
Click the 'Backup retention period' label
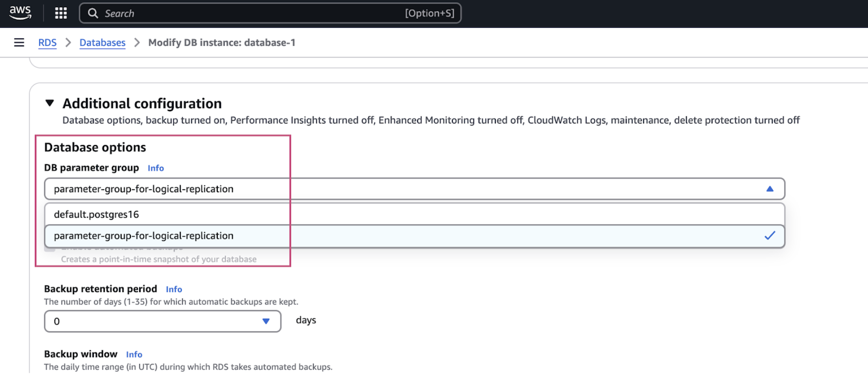click(x=100, y=289)
